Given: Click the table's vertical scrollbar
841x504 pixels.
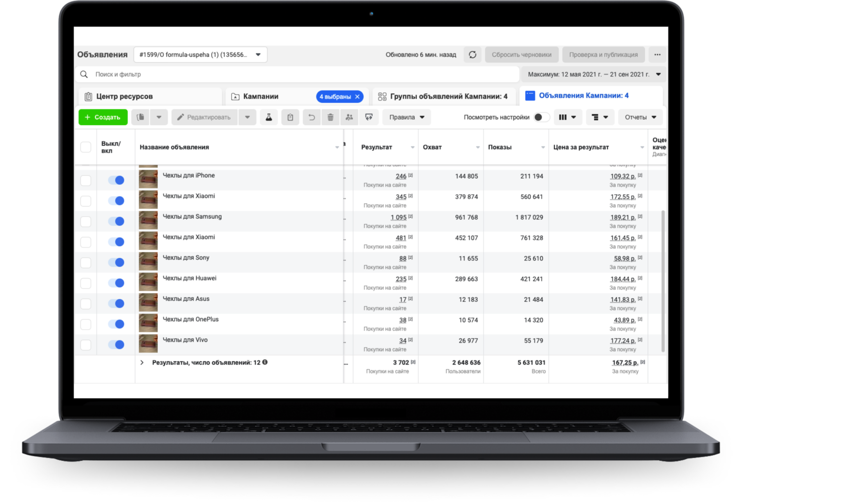Looking at the screenshot, I should coord(663,281).
